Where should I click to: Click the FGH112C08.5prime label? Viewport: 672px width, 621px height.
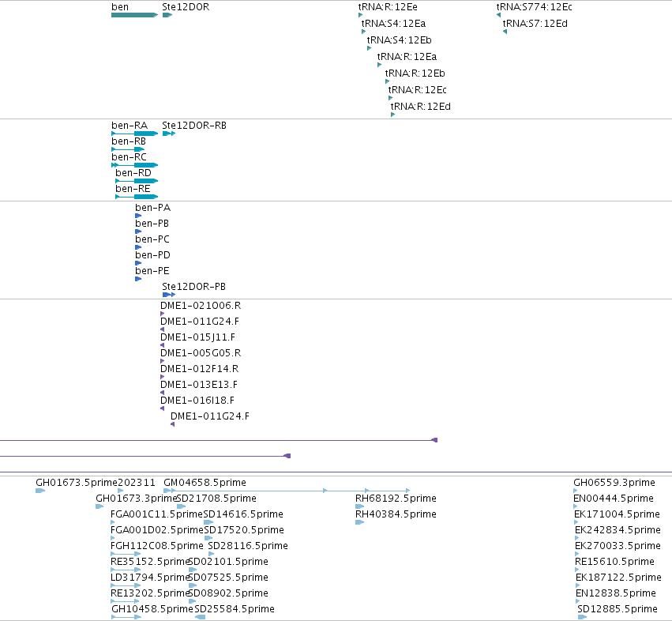pyautogui.click(x=157, y=546)
